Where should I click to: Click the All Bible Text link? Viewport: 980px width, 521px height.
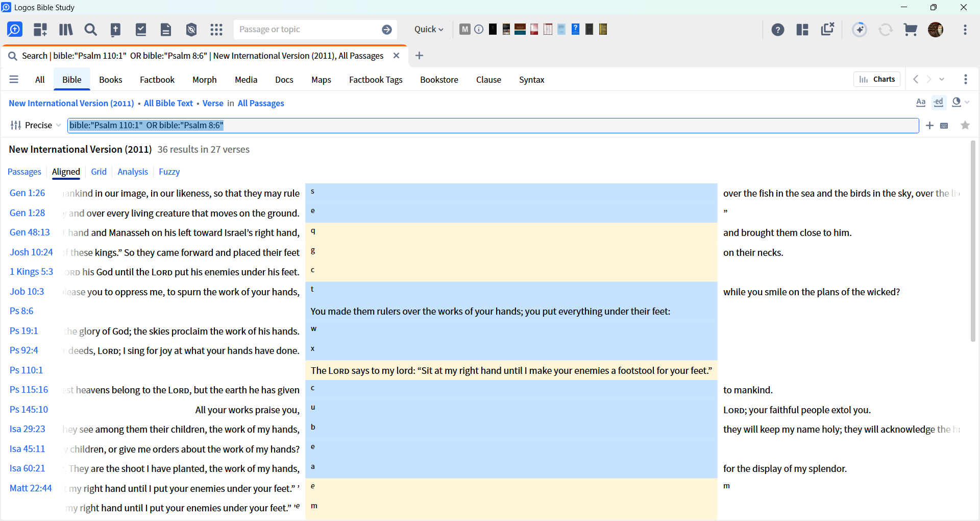(168, 103)
